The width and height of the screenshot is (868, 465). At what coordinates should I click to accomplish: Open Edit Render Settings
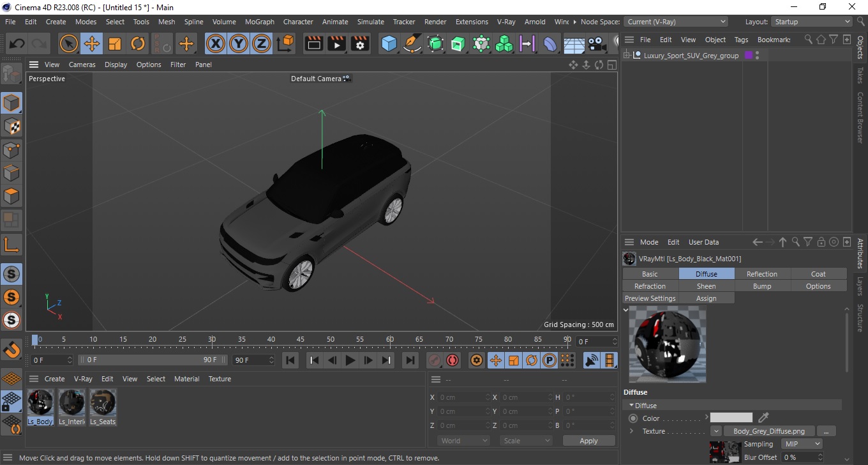[360, 44]
